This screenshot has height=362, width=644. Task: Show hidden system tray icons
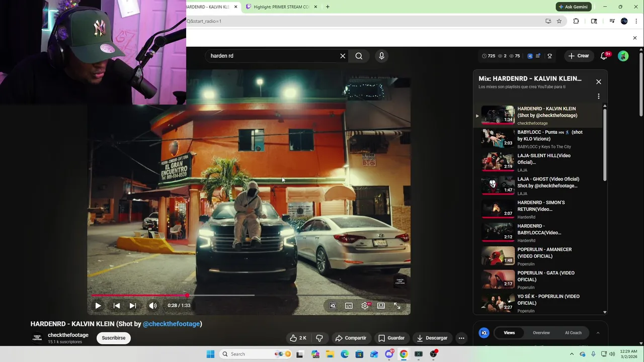pyautogui.click(x=572, y=354)
